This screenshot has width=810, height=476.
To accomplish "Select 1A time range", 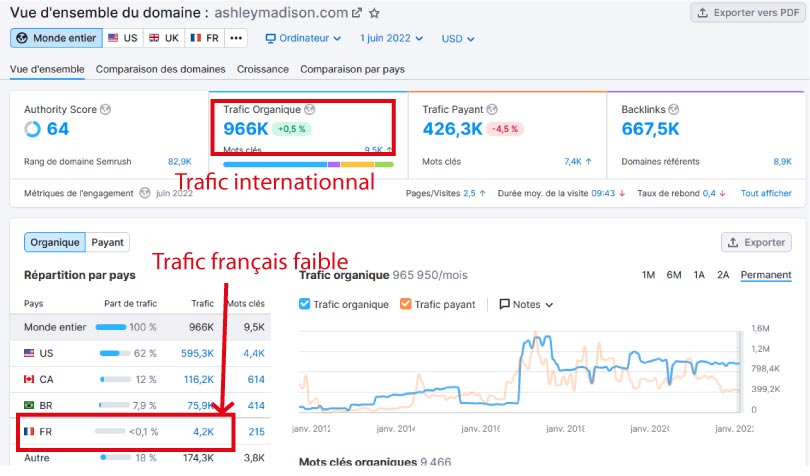I will pos(699,275).
